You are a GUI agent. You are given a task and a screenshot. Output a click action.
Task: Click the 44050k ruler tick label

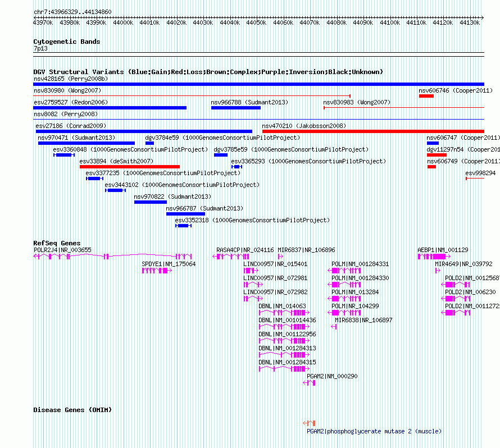256,22
